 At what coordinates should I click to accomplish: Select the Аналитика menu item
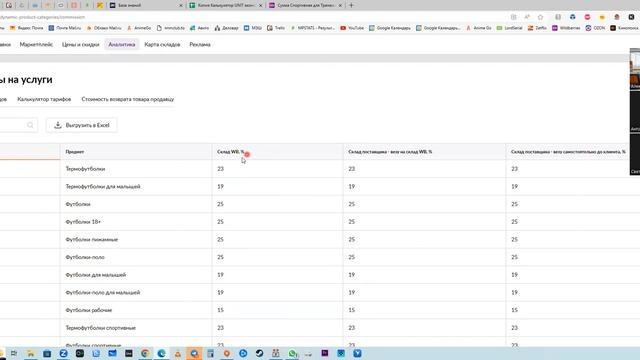click(x=122, y=44)
